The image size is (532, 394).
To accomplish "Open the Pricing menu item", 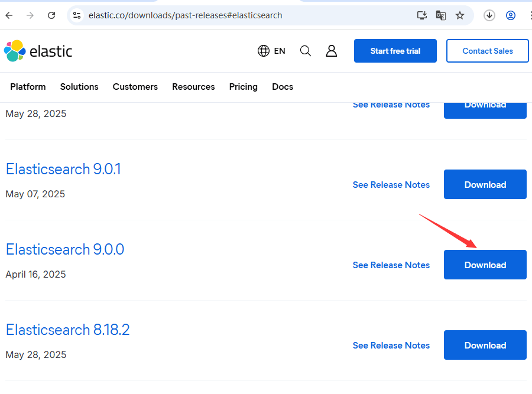I will coord(244,87).
